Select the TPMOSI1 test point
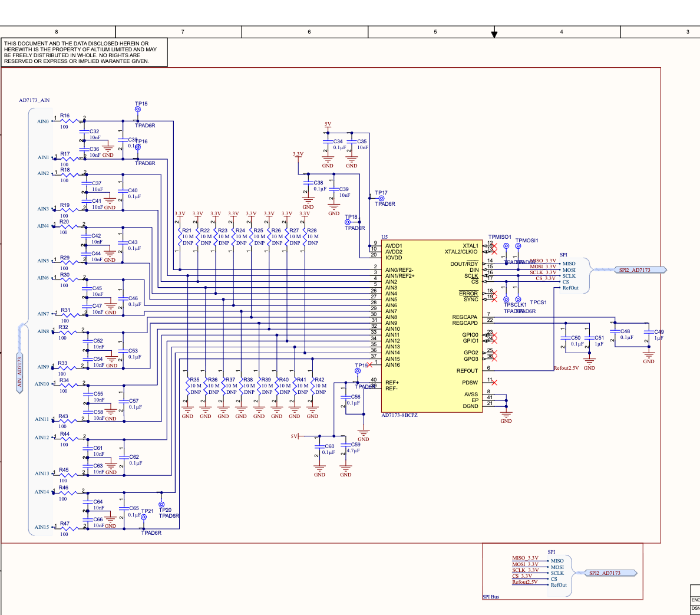 pos(518,246)
